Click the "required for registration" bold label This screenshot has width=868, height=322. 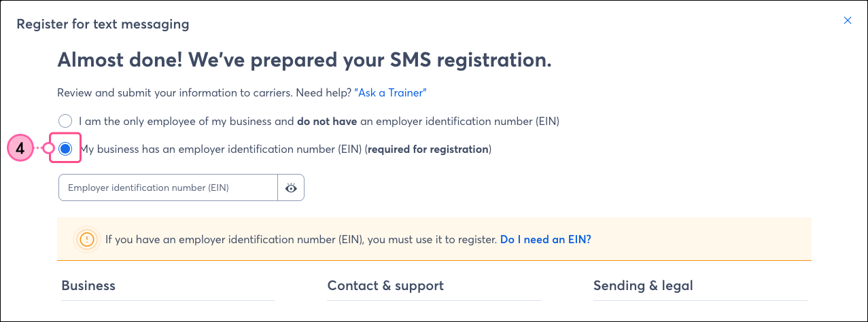click(428, 149)
